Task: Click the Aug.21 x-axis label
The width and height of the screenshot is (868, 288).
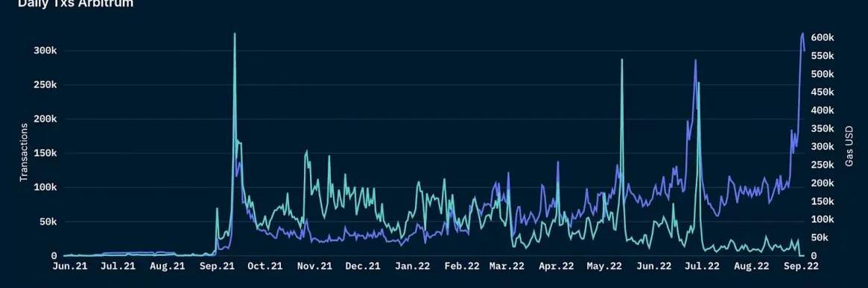Action: (x=167, y=266)
